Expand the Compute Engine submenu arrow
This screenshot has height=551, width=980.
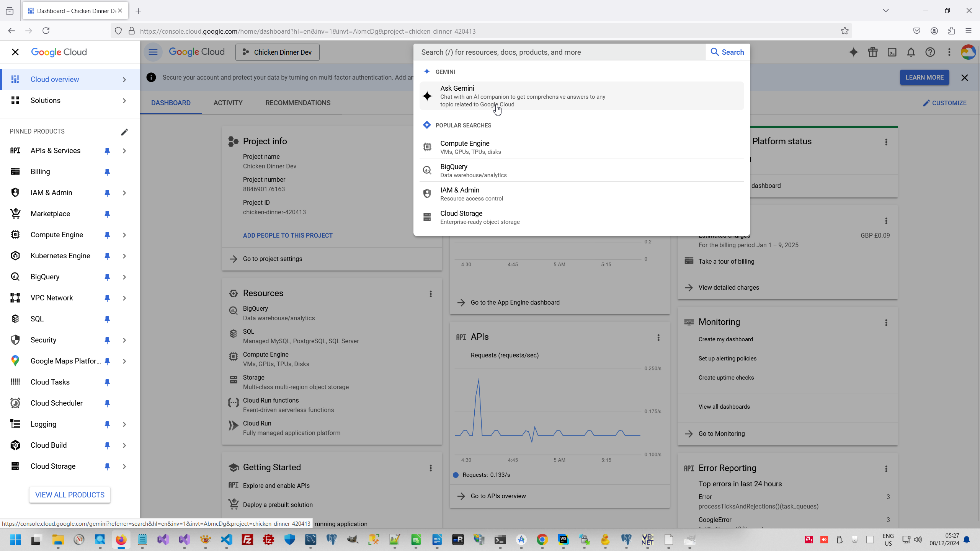(124, 235)
